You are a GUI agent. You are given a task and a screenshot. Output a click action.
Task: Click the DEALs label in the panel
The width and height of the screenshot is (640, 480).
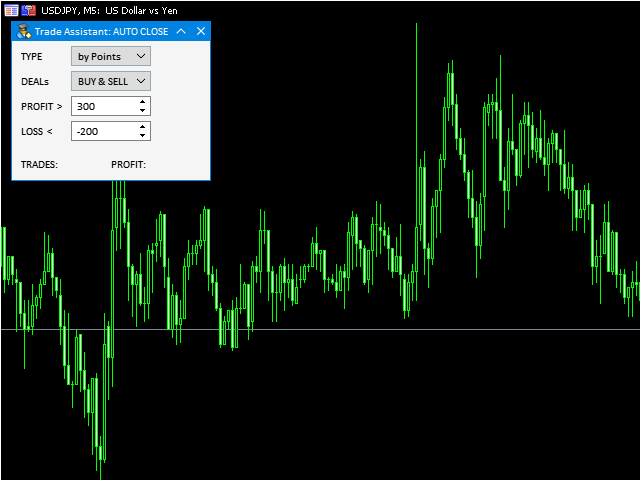tap(35, 81)
